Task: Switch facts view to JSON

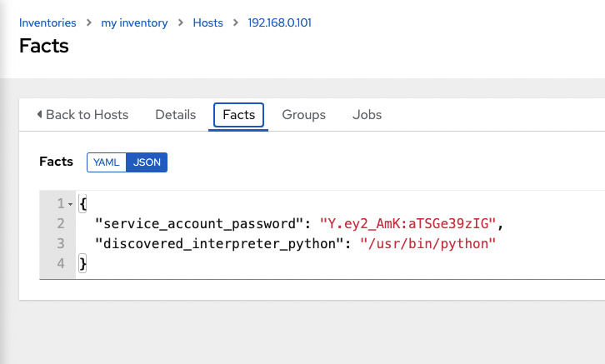Action: pyautogui.click(x=147, y=162)
